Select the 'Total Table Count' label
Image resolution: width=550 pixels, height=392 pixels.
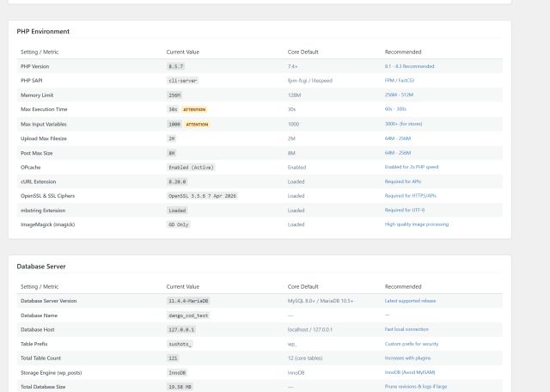(x=40, y=358)
